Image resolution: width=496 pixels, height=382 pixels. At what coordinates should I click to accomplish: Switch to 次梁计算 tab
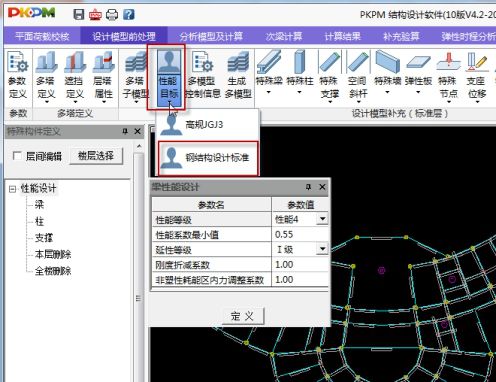(284, 36)
